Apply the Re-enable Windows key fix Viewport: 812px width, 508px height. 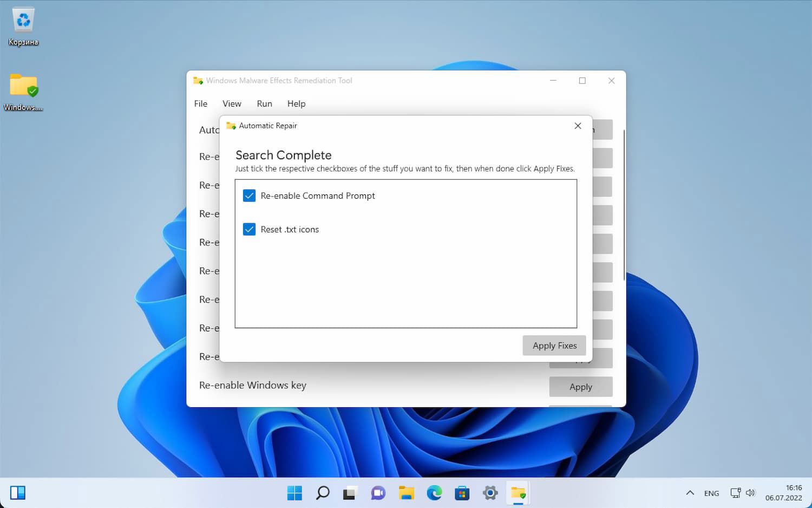pos(581,387)
